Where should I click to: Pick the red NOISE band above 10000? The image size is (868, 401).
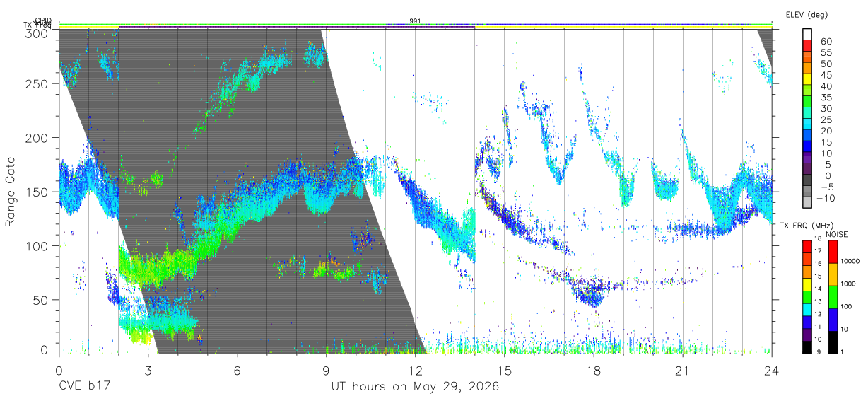[832, 251]
